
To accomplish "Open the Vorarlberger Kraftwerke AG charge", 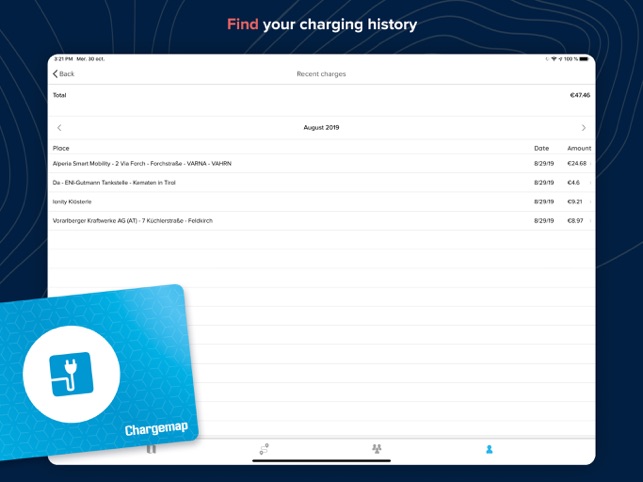I will (322, 221).
